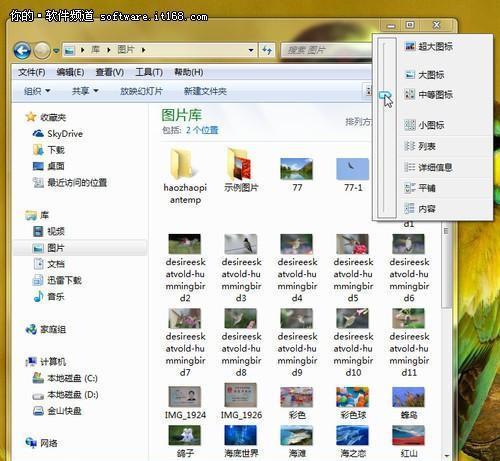Open the 工具(T) menu
Viewport: 500px width, 461px height.
(149, 72)
